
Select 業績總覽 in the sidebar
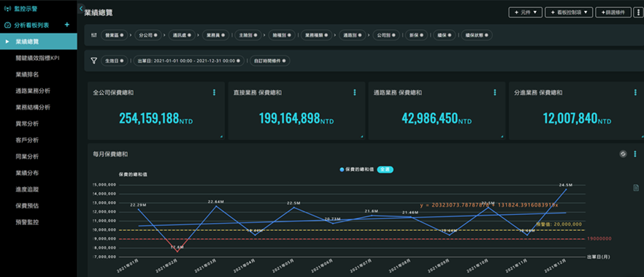click(38, 42)
